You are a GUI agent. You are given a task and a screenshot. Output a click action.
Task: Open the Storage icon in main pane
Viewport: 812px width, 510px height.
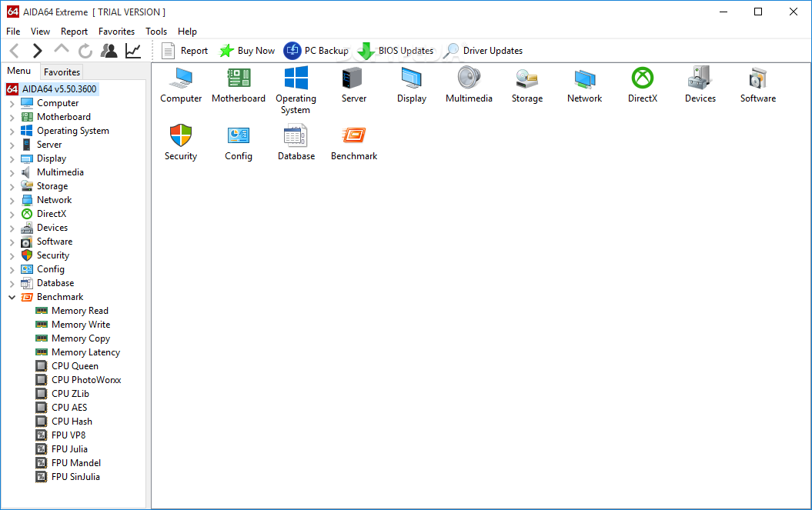527,78
